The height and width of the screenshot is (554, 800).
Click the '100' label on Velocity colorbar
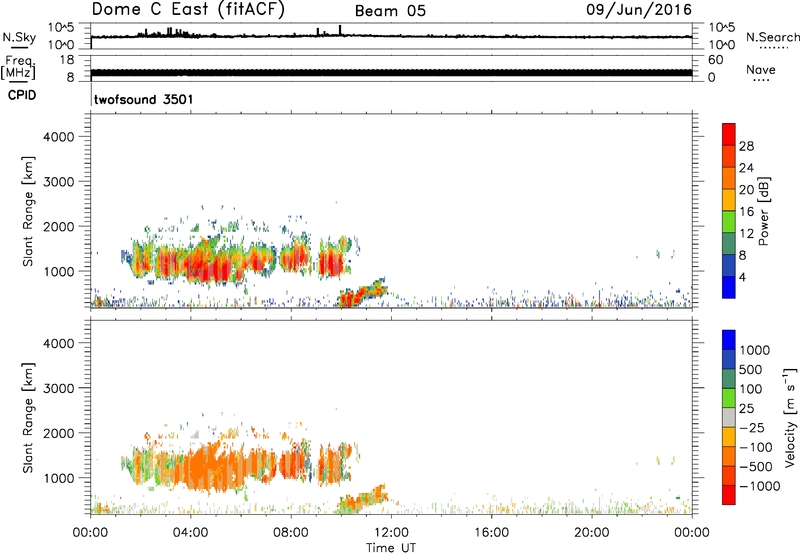pos(751,389)
